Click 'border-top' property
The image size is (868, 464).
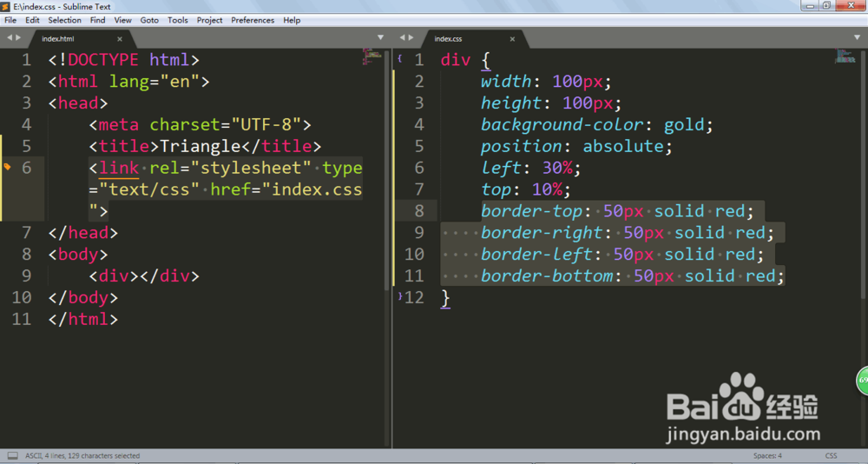pyautogui.click(x=531, y=211)
